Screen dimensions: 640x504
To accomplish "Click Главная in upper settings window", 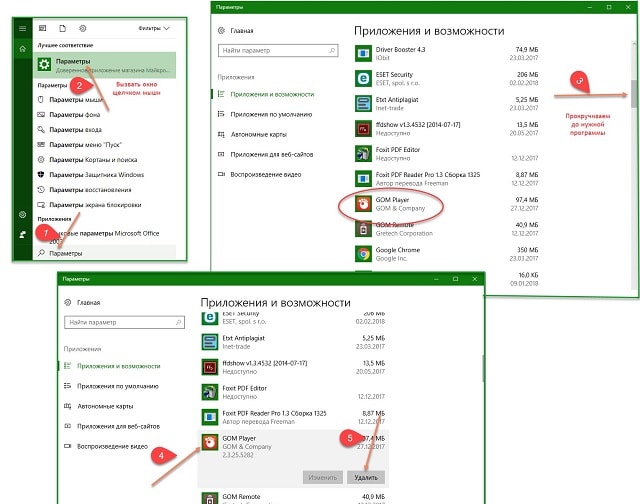I will (236, 31).
